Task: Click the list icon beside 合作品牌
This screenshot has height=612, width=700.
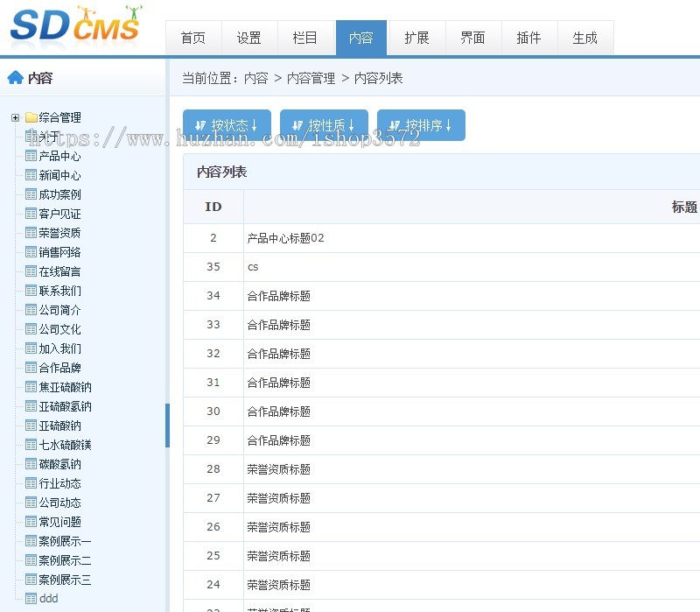Action: coord(29,367)
